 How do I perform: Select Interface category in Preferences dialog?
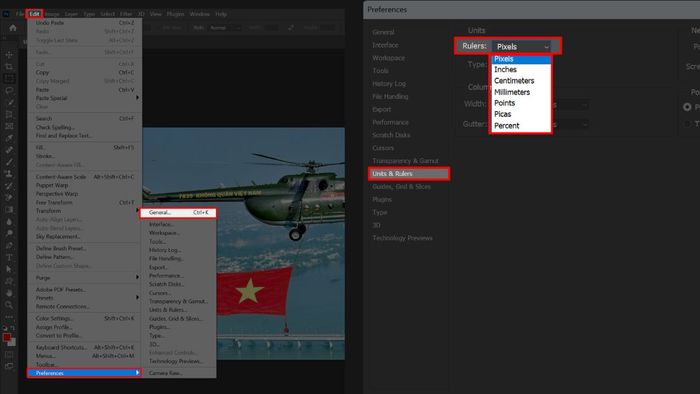pyautogui.click(x=385, y=45)
